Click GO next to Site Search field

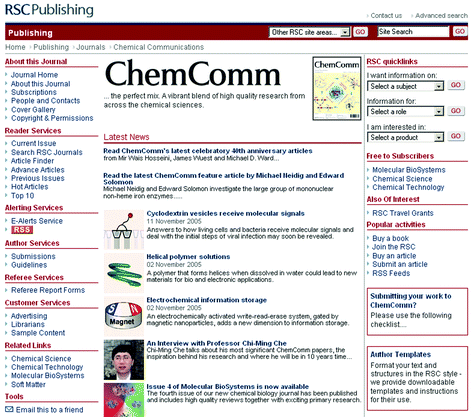(460, 32)
